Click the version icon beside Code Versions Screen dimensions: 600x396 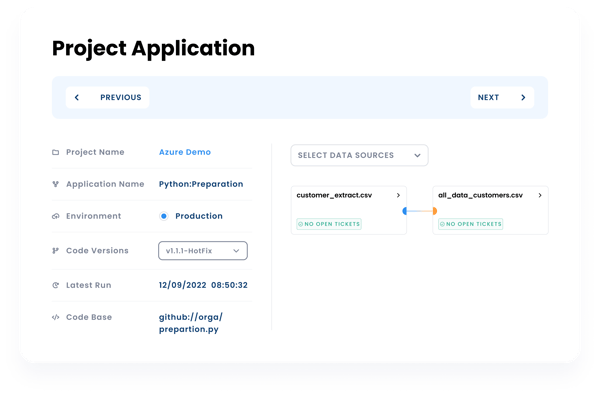point(55,251)
